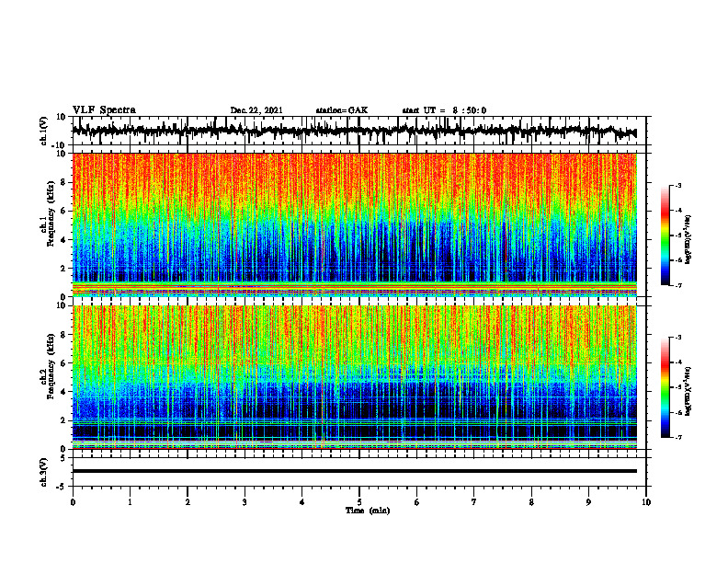
Task: Click the ch.2 color scale bar
Action: (665, 387)
